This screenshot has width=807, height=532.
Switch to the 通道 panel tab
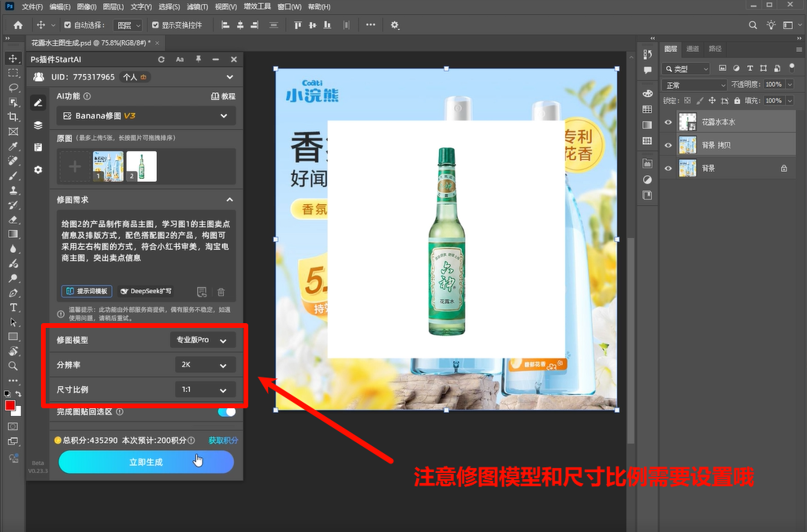[x=692, y=48]
